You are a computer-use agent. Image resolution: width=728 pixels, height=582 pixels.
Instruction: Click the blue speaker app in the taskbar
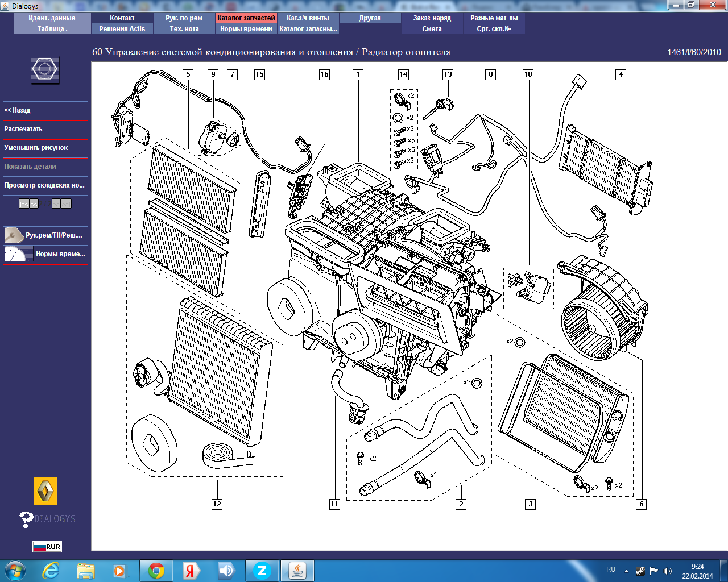226,571
